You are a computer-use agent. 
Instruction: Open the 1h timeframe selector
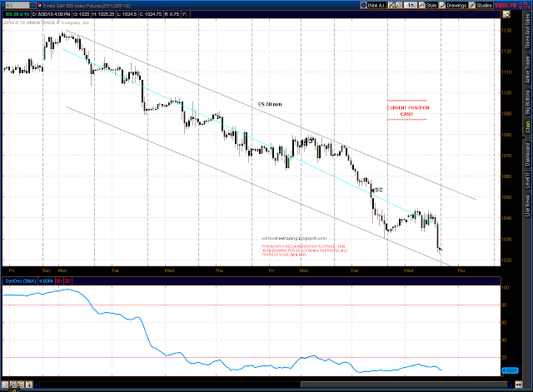tap(411, 6)
